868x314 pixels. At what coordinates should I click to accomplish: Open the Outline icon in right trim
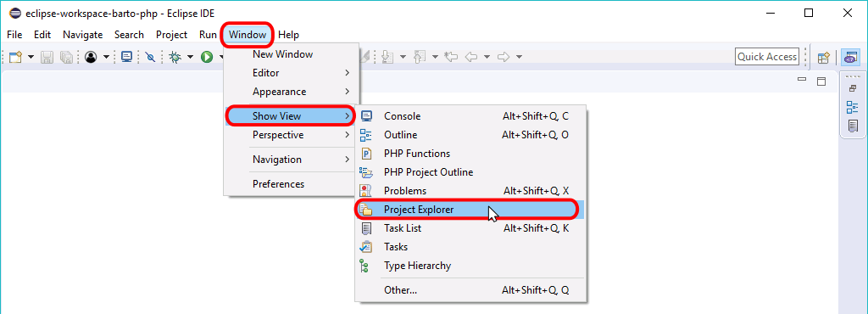click(x=853, y=108)
